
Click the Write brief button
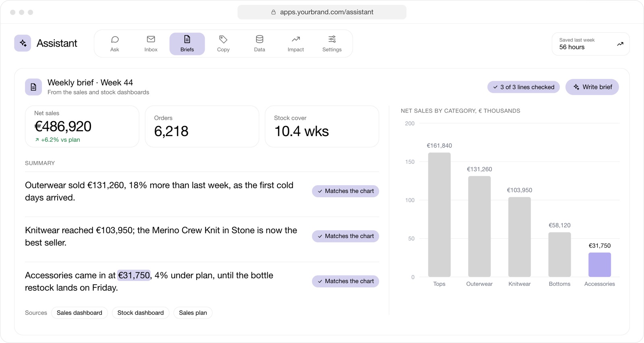[x=592, y=87]
